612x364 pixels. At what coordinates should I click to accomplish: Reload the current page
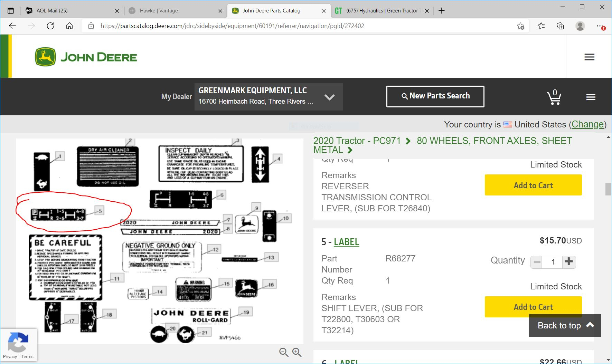click(x=50, y=26)
